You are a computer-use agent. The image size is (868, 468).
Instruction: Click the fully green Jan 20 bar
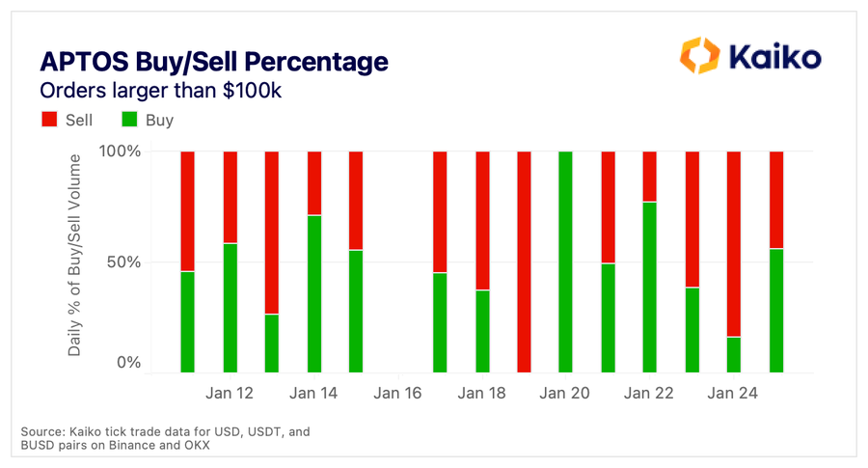click(565, 262)
